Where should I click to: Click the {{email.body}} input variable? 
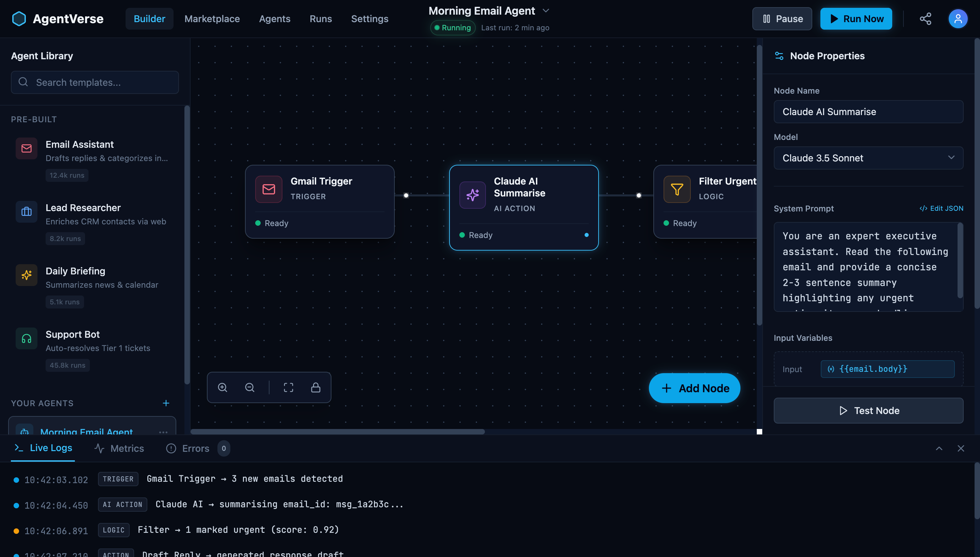click(x=887, y=369)
